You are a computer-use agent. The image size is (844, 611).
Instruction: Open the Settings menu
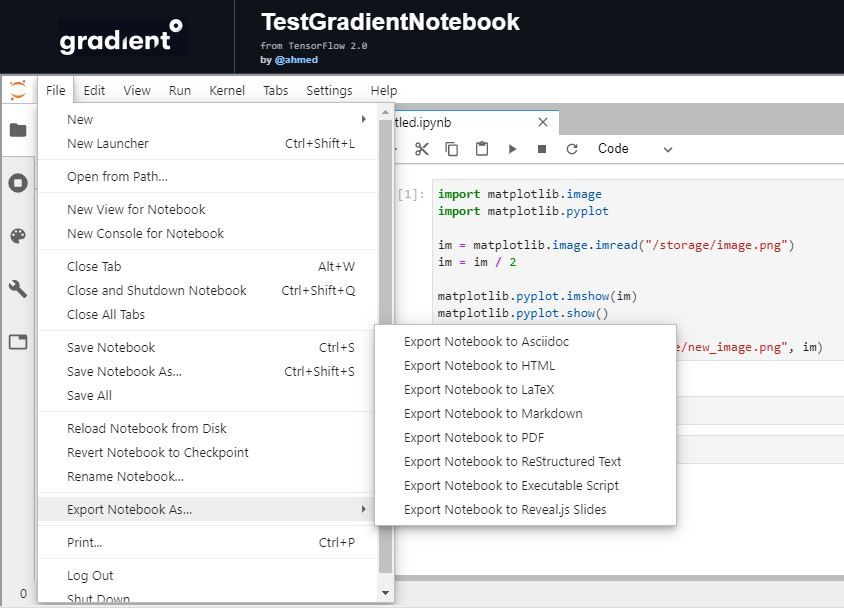pos(329,90)
